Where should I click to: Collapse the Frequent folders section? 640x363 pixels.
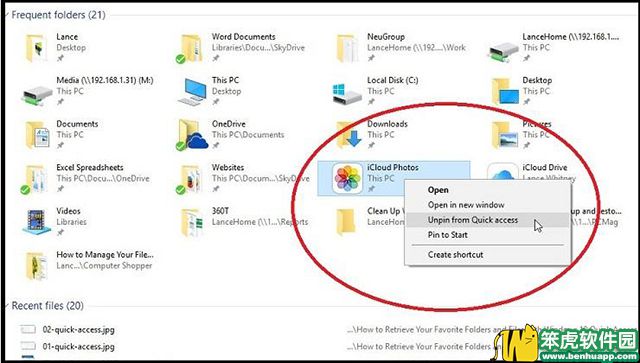click(x=7, y=15)
